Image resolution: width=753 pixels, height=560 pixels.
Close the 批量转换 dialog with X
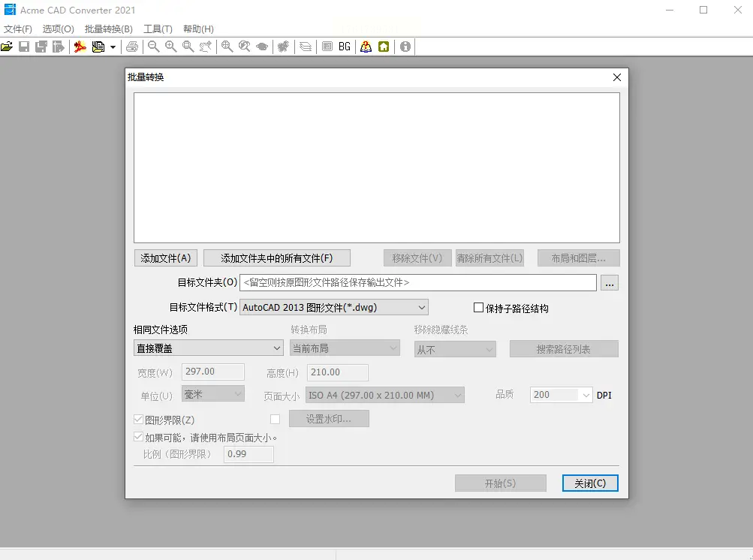(617, 77)
